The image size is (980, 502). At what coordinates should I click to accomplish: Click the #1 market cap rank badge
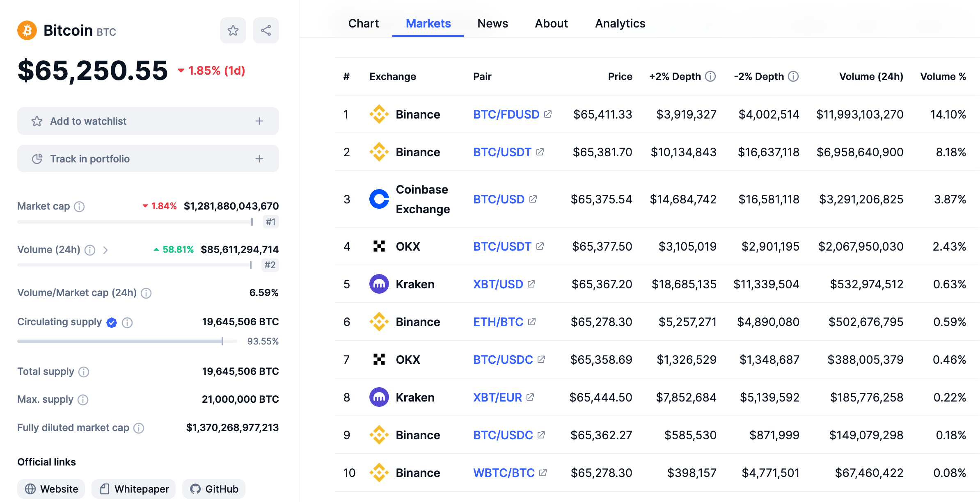270,222
